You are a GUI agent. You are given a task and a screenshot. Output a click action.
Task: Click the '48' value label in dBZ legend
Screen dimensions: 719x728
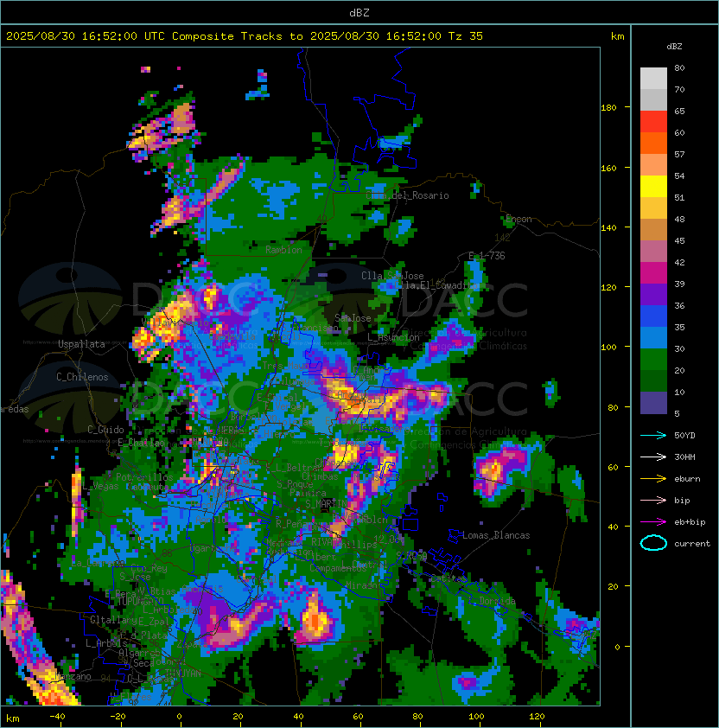click(x=679, y=219)
